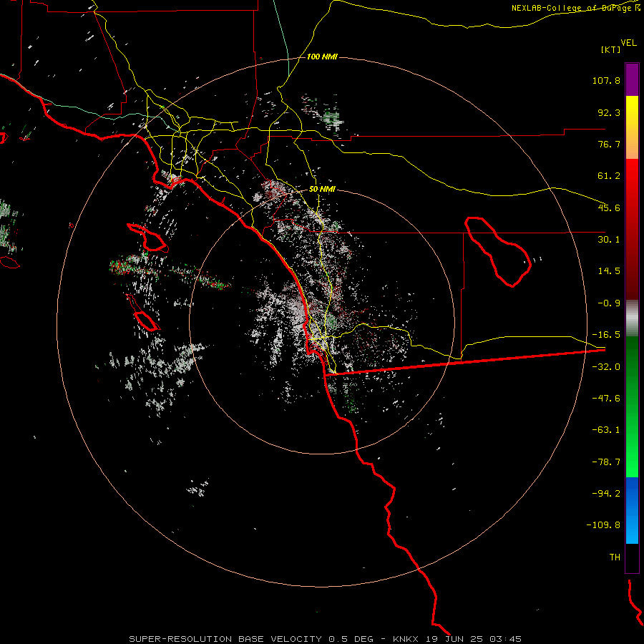Click the 100 NMI range ring label
This screenshot has height=644, width=644.
click(322, 57)
